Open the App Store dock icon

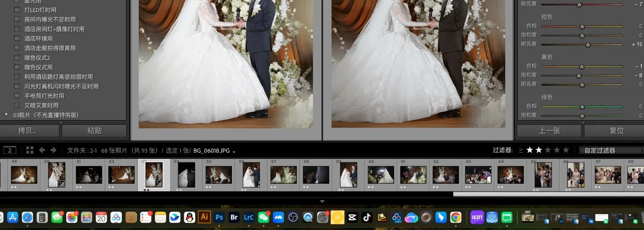[x=13, y=217]
